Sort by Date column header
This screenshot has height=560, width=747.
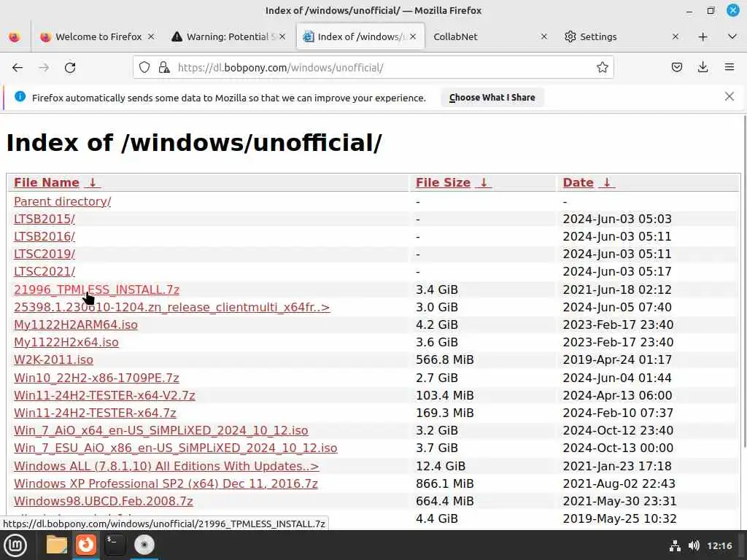pyautogui.click(x=578, y=183)
